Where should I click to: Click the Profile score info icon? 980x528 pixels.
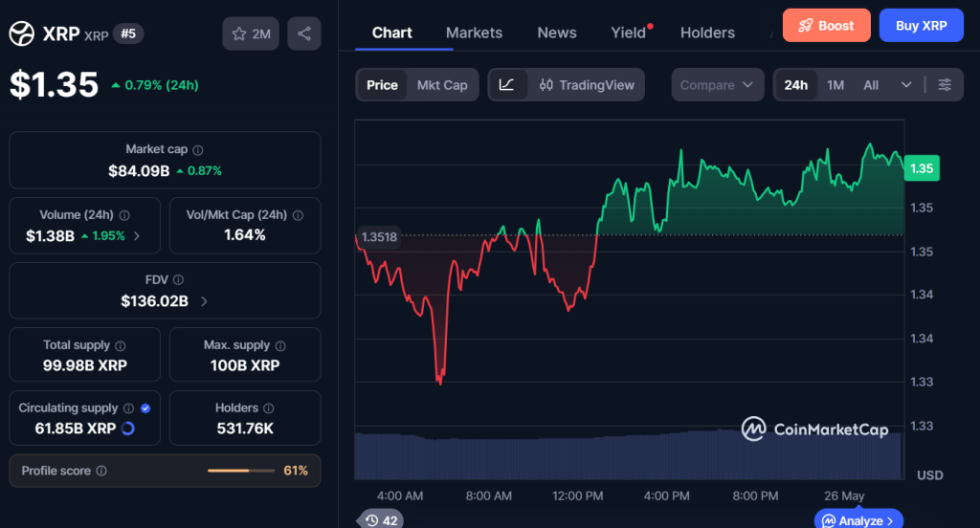(x=101, y=471)
